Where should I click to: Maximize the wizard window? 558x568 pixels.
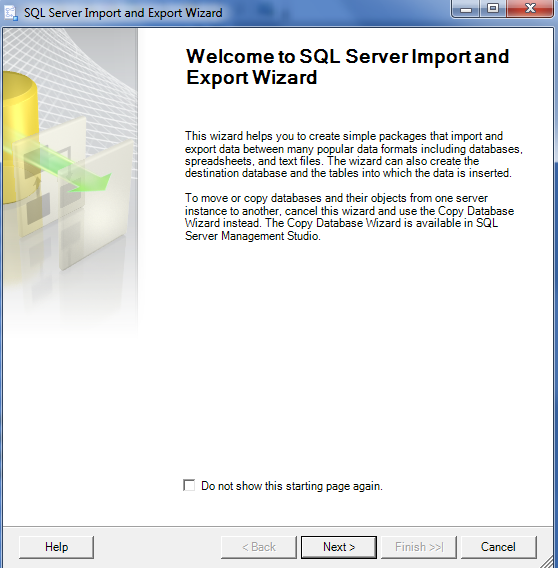[493, 9]
